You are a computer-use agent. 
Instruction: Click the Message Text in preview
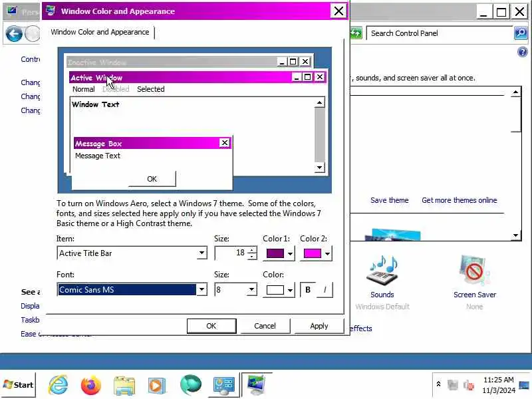coord(98,156)
